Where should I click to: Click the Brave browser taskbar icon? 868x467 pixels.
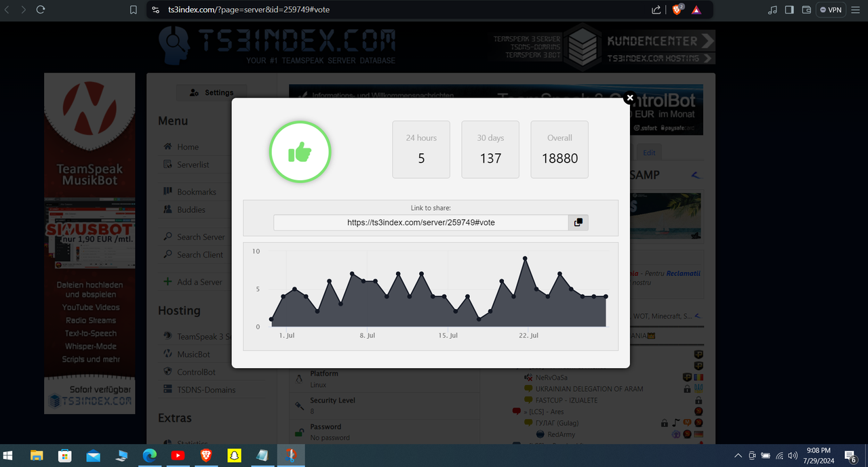coord(205,455)
